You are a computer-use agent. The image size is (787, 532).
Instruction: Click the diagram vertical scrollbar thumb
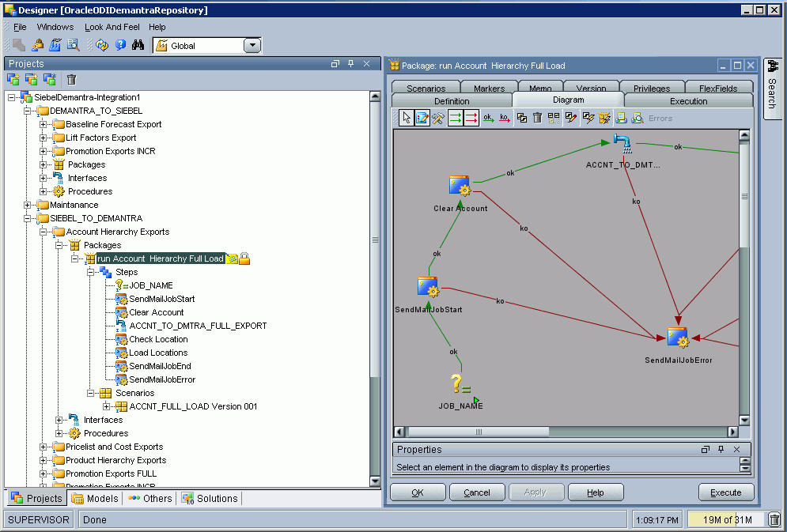[x=744, y=197]
